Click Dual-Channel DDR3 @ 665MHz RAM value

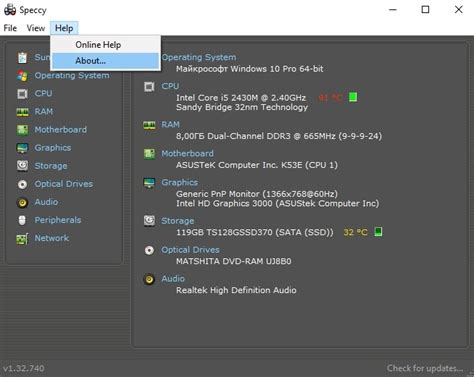(279, 136)
